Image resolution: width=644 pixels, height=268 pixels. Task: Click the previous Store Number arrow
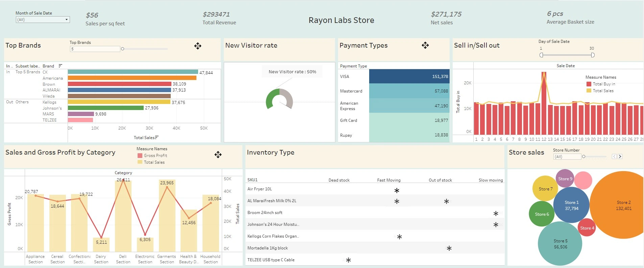[x=614, y=157]
